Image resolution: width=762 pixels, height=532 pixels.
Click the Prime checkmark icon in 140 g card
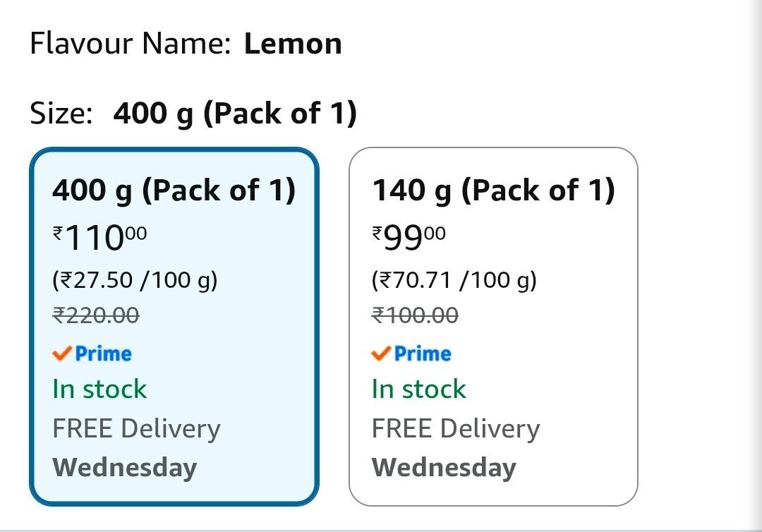coord(381,353)
